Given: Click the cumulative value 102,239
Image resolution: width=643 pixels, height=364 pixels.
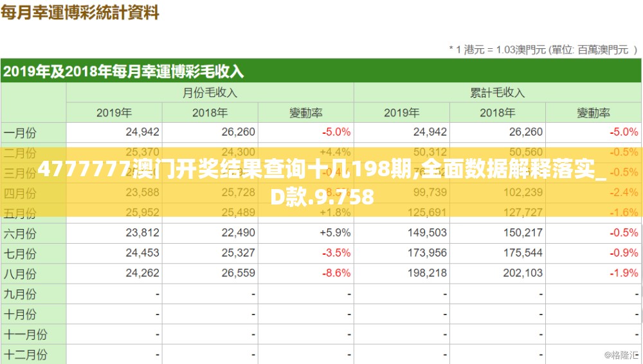Looking at the screenshot, I should point(523,192).
